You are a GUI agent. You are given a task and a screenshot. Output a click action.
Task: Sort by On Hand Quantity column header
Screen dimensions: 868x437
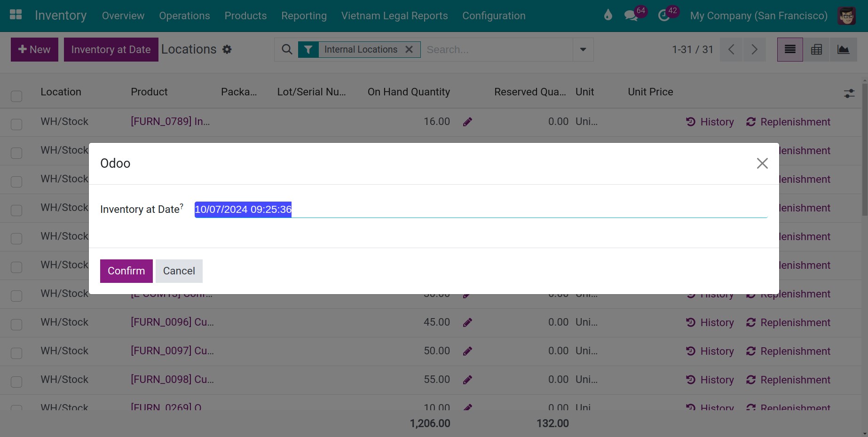coord(409,92)
